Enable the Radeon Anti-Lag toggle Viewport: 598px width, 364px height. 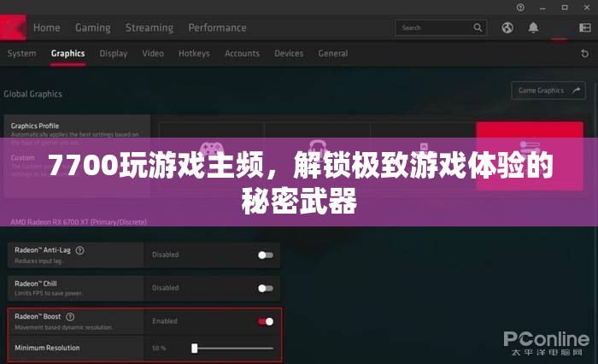266,255
